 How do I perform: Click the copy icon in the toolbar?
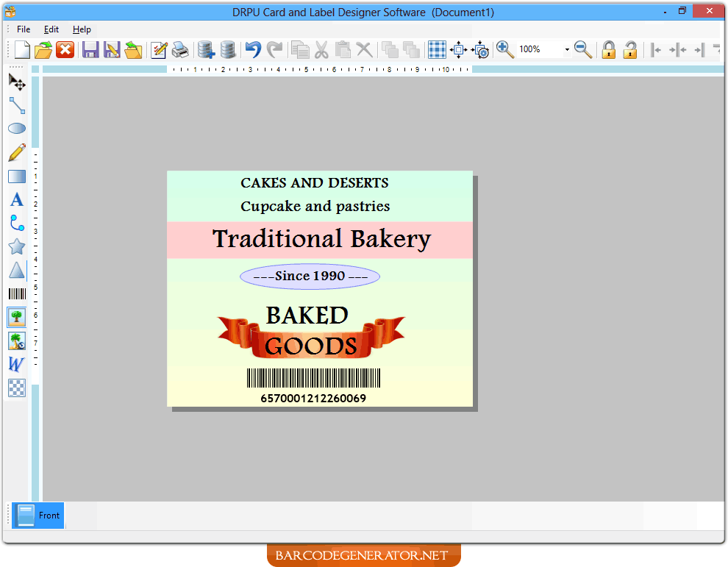point(301,50)
